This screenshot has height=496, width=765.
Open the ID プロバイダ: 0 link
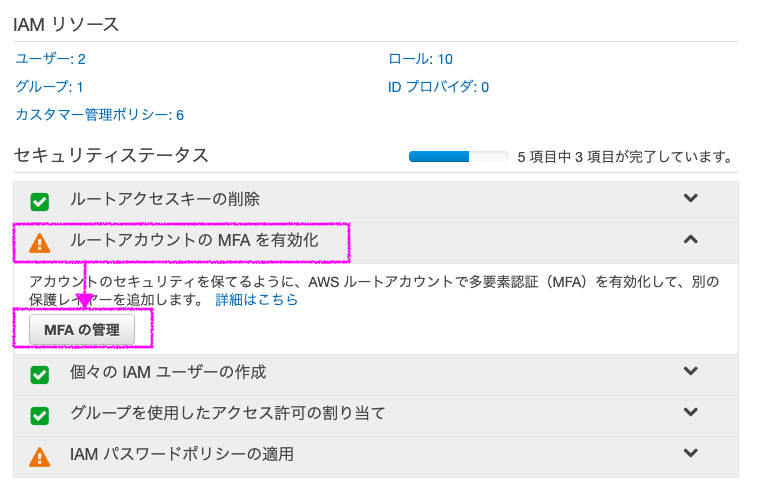[438, 87]
